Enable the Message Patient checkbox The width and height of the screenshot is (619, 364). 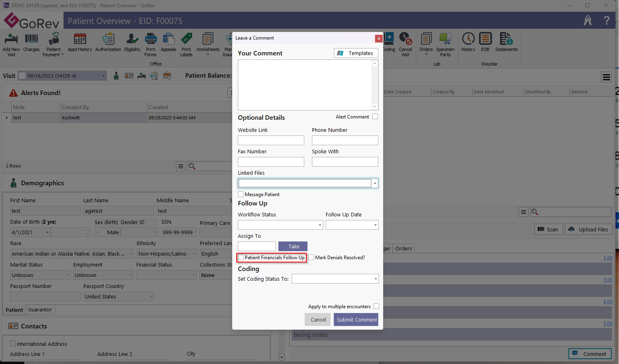(241, 194)
